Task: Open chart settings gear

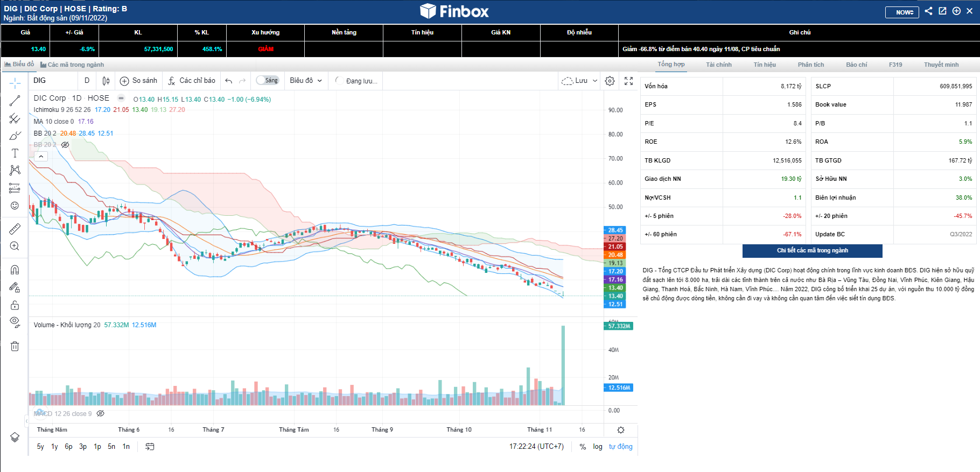Action: [x=610, y=81]
